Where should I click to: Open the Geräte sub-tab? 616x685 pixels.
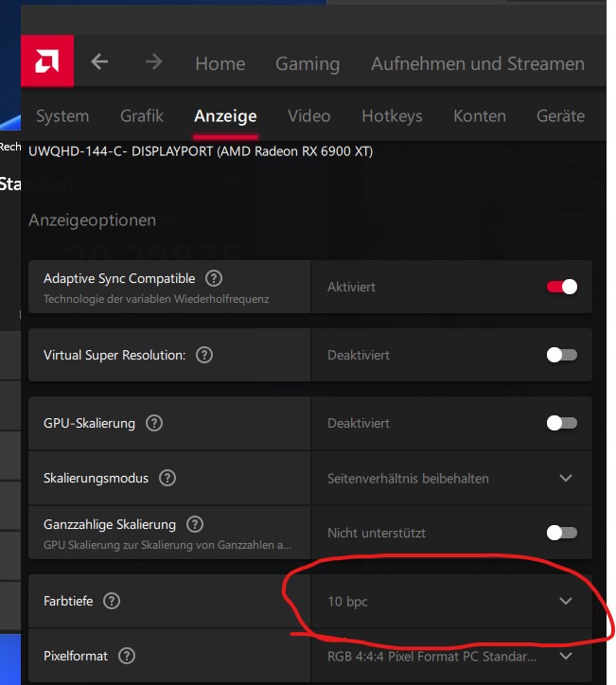pos(560,116)
